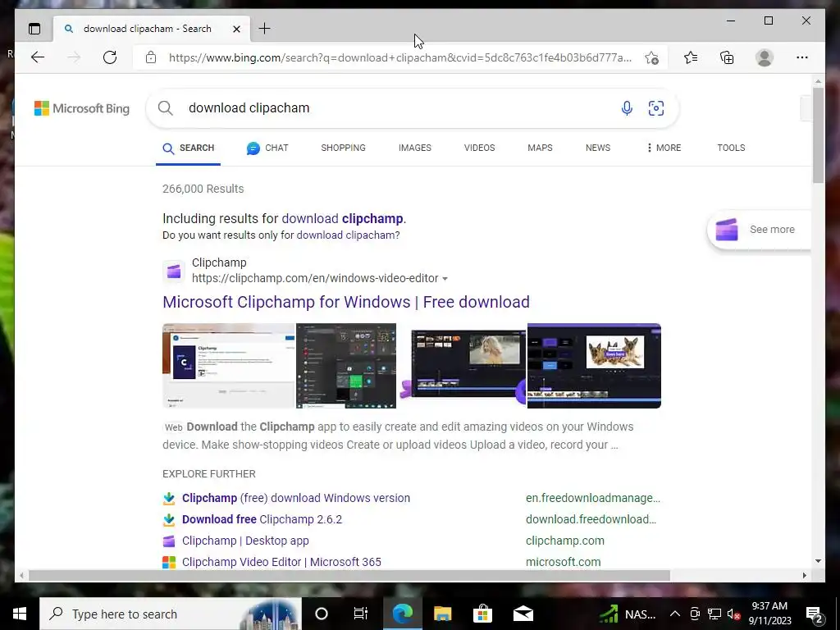This screenshot has width=840, height=630.
Task: Select the address bar URL
Action: 399,57
